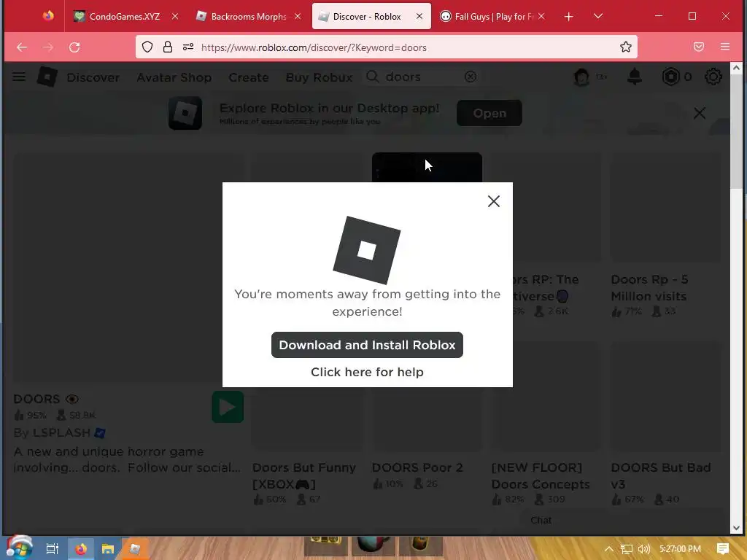Open the Firefox application menu

725,47
